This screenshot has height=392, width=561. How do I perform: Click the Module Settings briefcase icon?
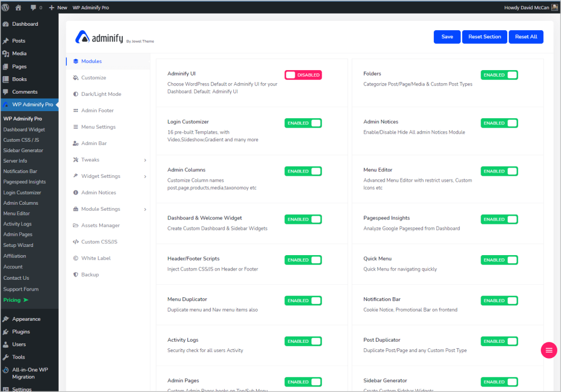tap(76, 209)
